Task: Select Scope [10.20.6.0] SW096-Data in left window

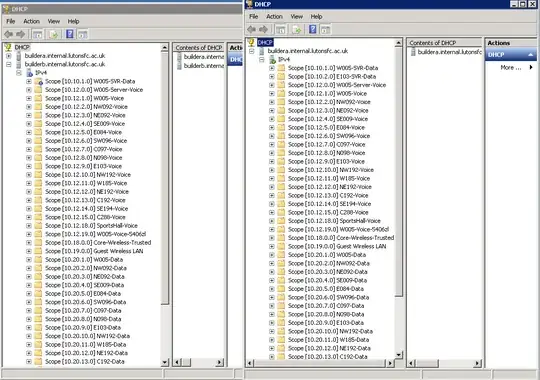Action: [x=85, y=302]
